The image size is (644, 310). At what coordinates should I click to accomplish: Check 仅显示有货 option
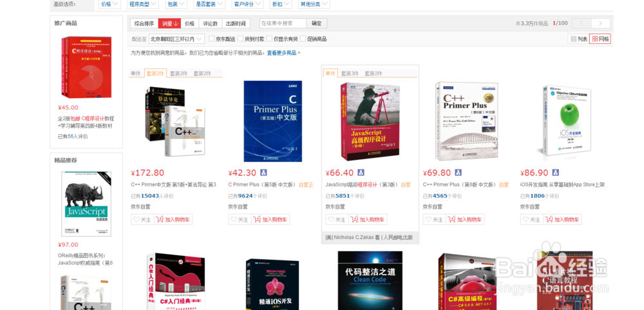click(269, 39)
